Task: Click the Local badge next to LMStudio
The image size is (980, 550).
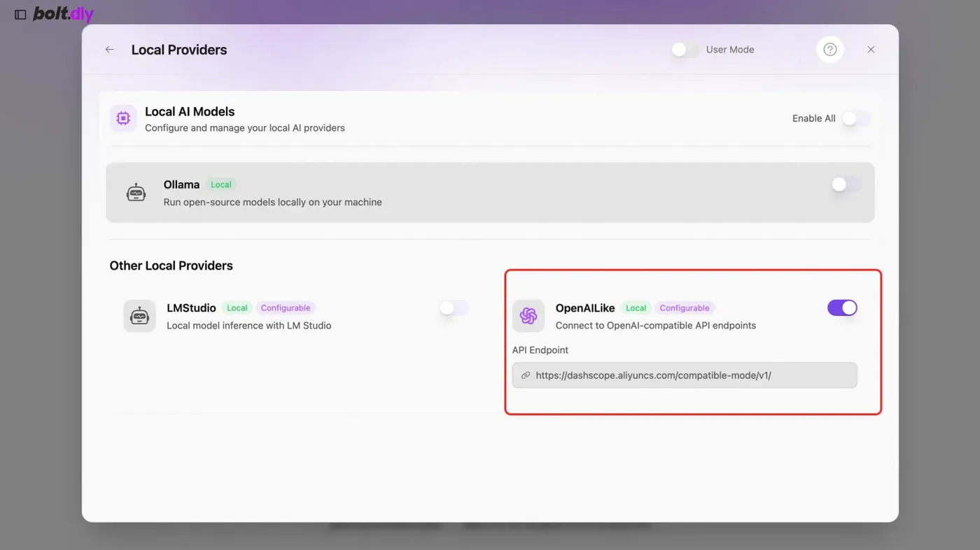Action: [237, 308]
